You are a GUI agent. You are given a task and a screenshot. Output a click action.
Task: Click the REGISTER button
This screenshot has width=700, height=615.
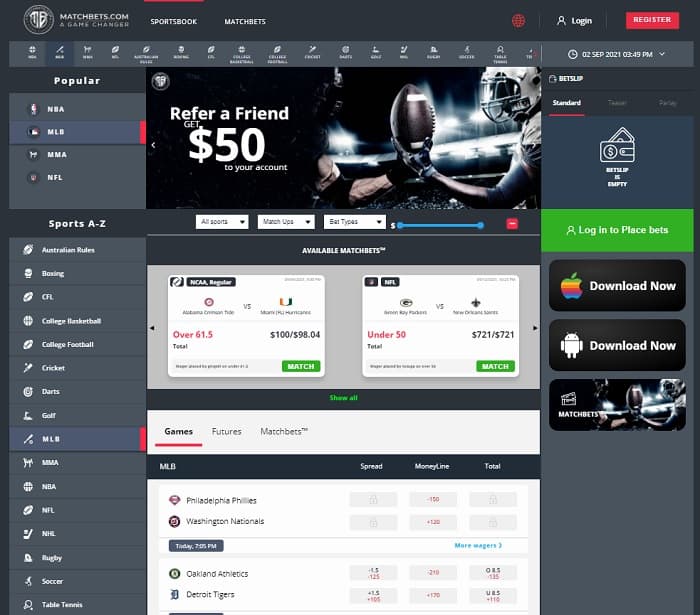tap(652, 20)
